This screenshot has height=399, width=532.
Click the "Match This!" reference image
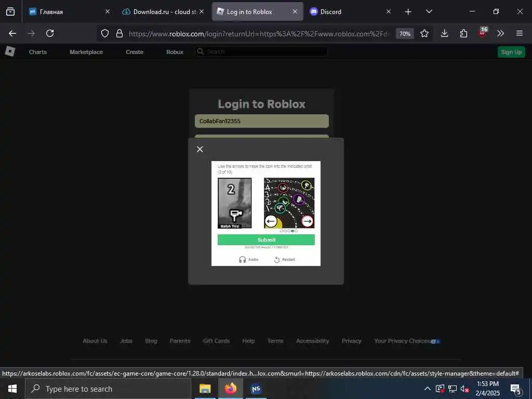pos(234,203)
